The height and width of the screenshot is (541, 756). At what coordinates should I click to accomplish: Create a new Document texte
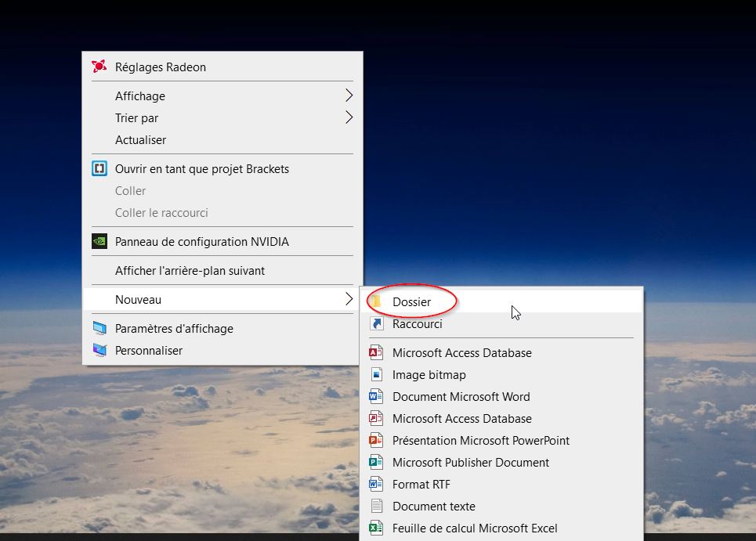(501, 507)
